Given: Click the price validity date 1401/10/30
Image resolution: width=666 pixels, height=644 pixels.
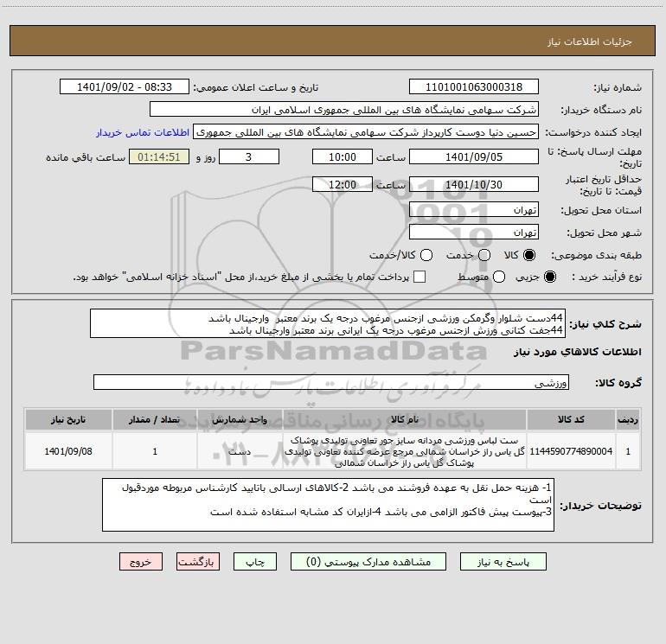Looking at the screenshot, I should 474,185.
